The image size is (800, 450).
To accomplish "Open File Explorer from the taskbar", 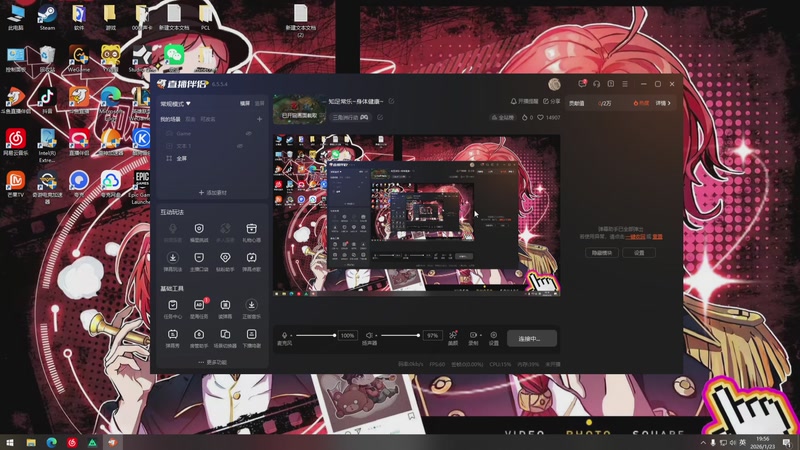I will 31,442.
